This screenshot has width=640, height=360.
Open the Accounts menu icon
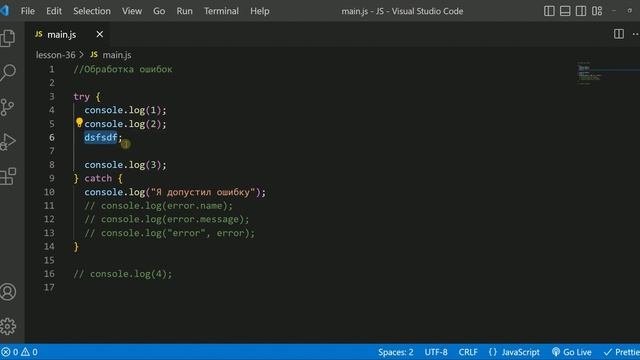click(x=8, y=292)
